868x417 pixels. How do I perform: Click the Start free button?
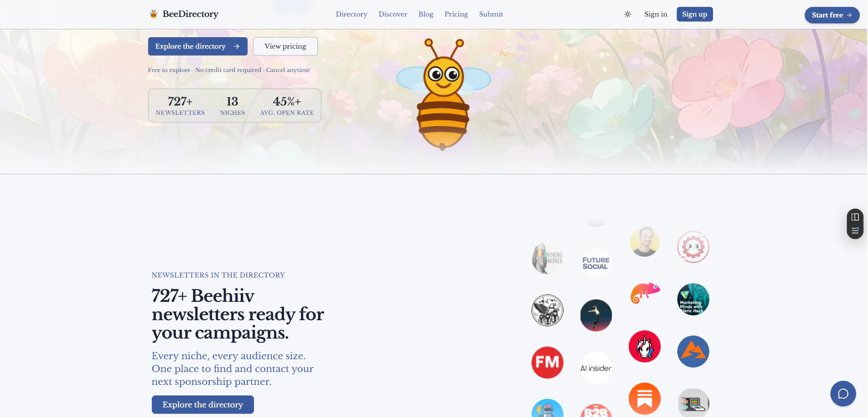pos(832,15)
